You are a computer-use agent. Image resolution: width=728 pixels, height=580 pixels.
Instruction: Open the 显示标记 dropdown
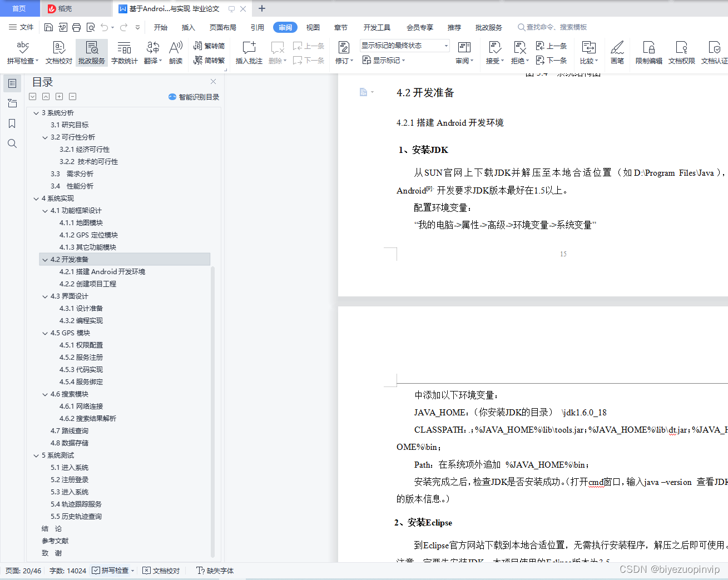(x=384, y=60)
